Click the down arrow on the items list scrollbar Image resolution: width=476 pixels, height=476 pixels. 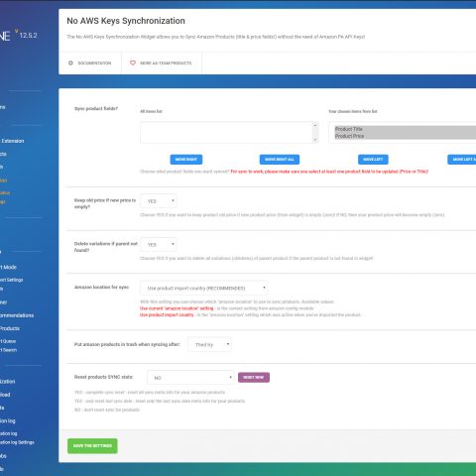(x=315, y=140)
